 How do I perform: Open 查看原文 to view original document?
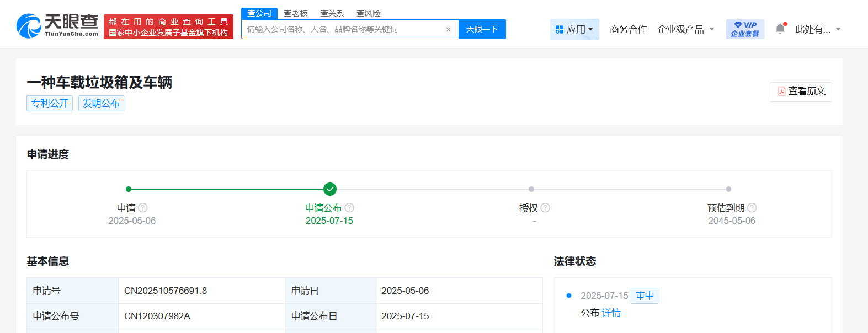point(801,92)
